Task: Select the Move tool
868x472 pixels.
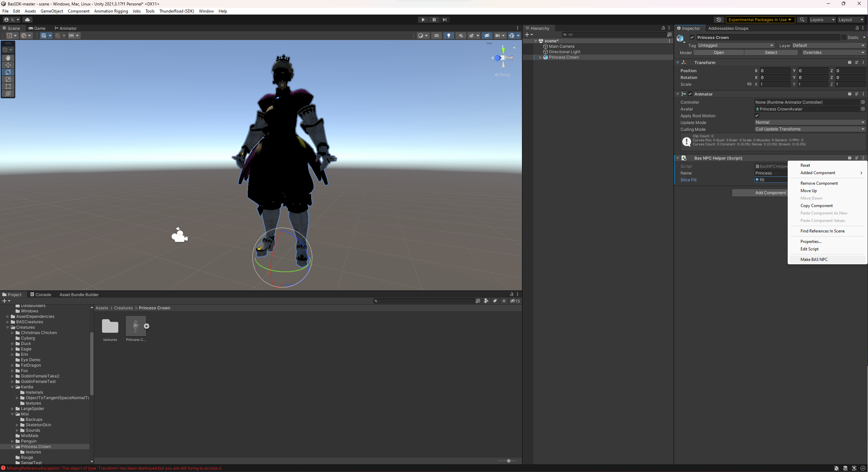Action: click(8, 65)
